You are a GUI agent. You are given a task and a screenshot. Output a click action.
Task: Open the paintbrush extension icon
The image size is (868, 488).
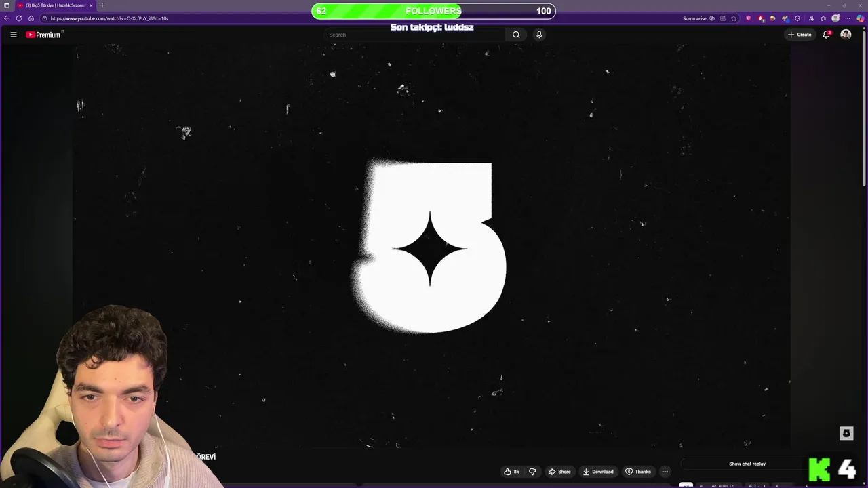click(785, 19)
